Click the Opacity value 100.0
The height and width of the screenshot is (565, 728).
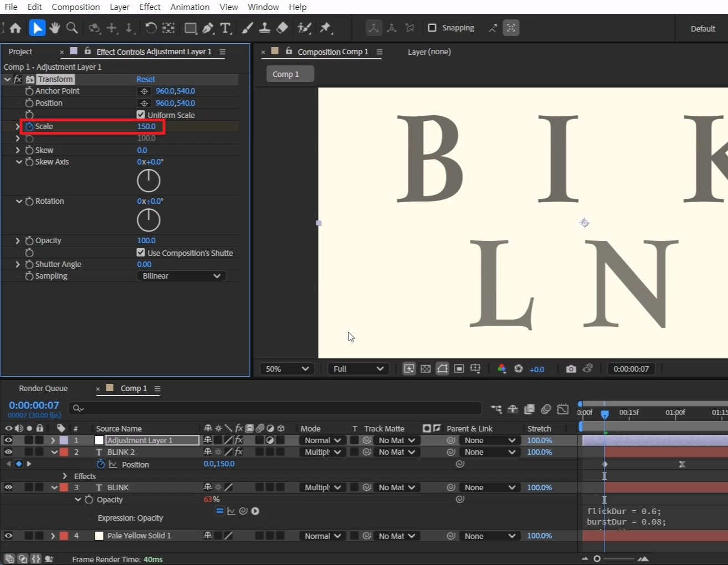pos(146,240)
